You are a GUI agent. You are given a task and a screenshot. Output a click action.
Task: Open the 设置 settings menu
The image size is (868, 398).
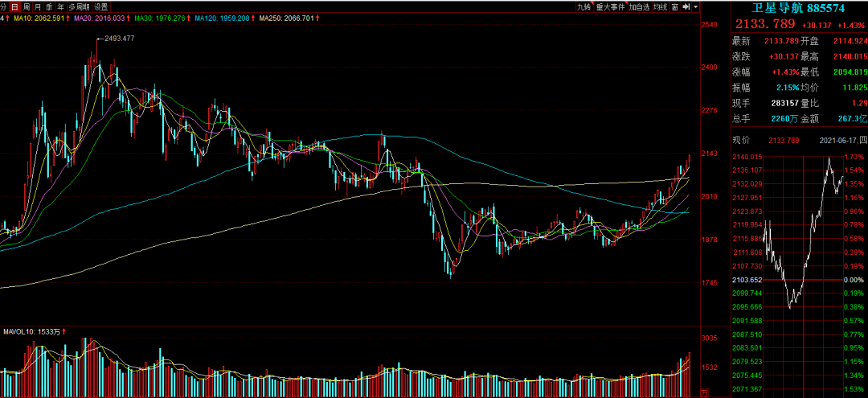pyautogui.click(x=101, y=6)
